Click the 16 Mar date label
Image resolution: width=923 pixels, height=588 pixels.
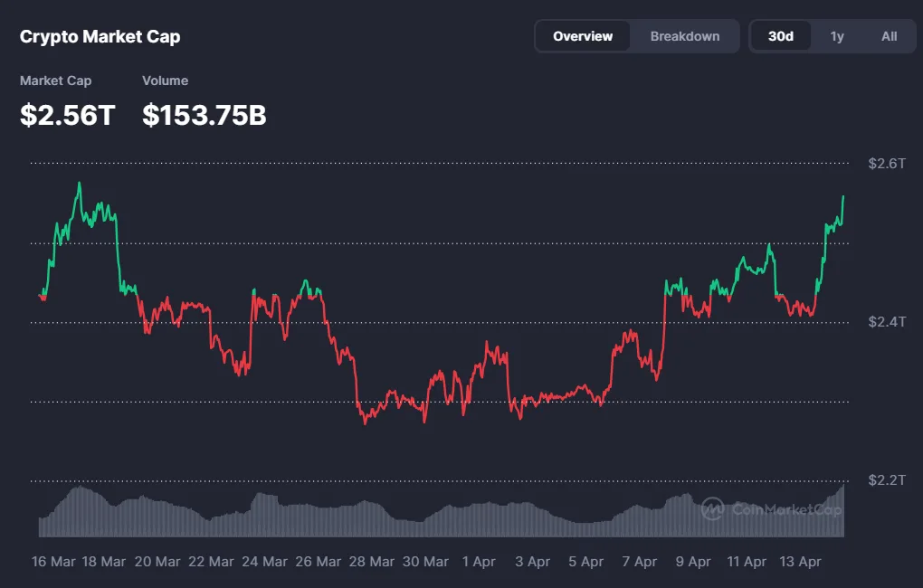[x=56, y=561]
